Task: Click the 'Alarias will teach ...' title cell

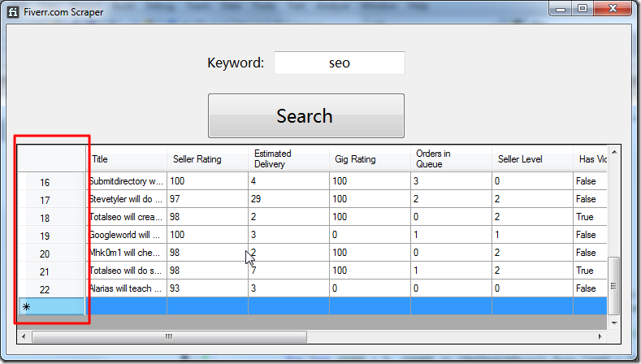Action: tap(127, 288)
